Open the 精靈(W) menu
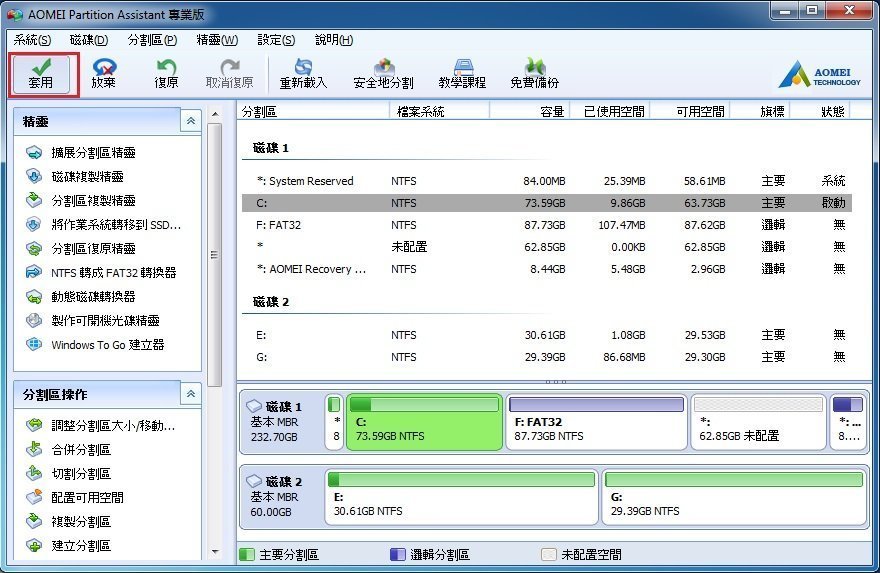Viewport: 880px width, 573px height. coord(217,40)
